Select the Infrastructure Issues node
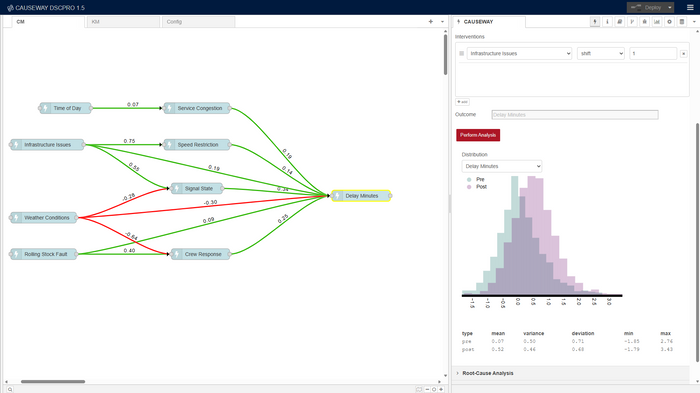Viewport: 700px width, 393px height. click(47, 145)
